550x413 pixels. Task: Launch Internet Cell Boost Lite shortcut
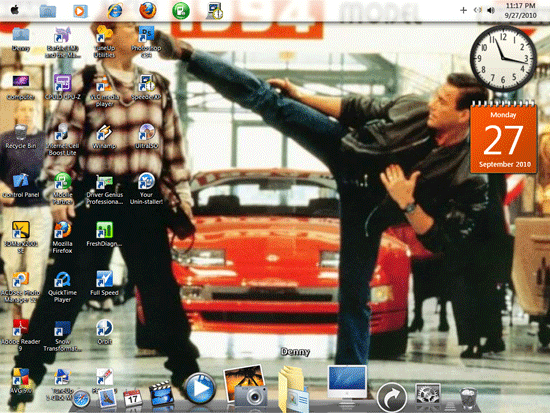pyautogui.click(x=62, y=140)
